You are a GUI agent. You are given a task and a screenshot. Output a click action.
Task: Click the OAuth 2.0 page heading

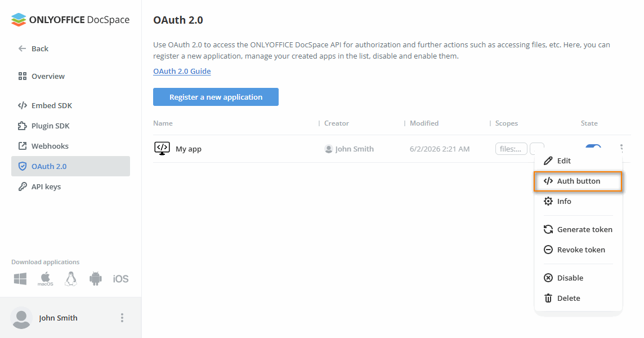click(x=178, y=20)
